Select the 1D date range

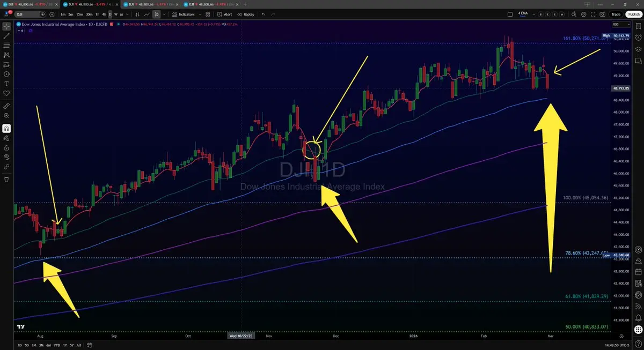(x=19, y=345)
